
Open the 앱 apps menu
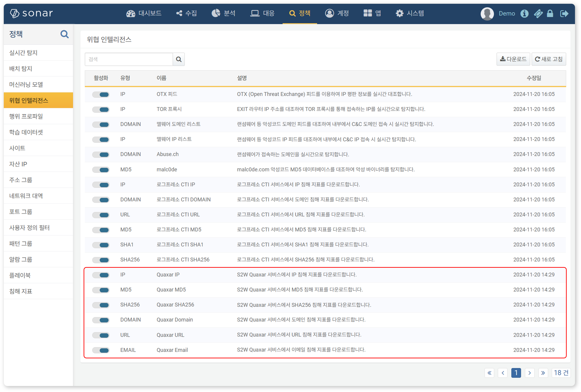372,13
